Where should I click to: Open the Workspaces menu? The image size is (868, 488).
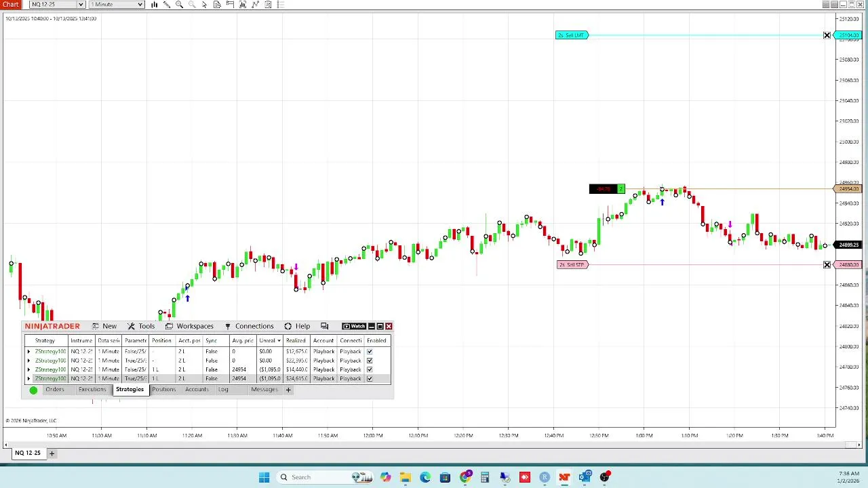point(189,327)
